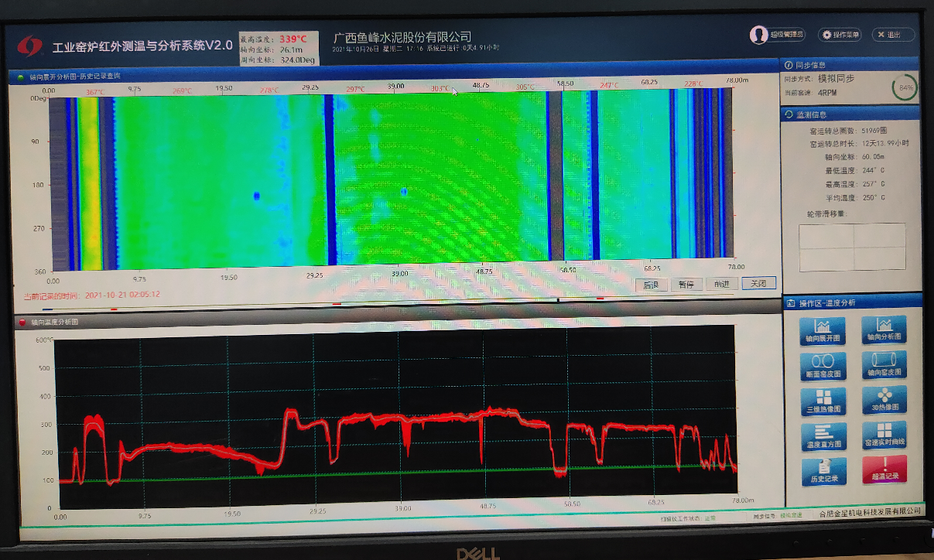Viewport: 934px width, 560px height.
Task: Click the 超级管理员 user account button
Action: 778,35
